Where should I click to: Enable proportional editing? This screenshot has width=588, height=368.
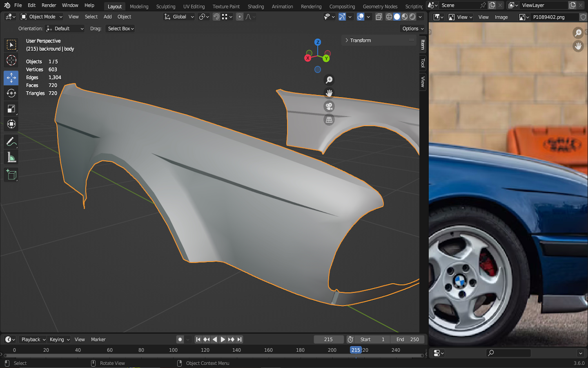[x=240, y=17]
